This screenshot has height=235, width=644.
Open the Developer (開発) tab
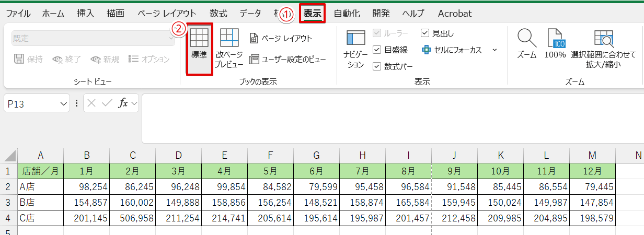(x=382, y=14)
